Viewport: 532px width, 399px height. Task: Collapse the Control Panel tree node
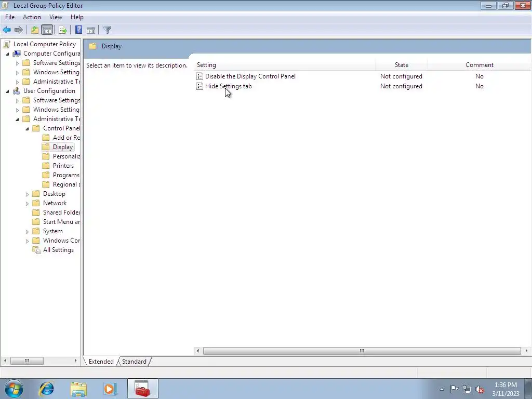click(27, 129)
